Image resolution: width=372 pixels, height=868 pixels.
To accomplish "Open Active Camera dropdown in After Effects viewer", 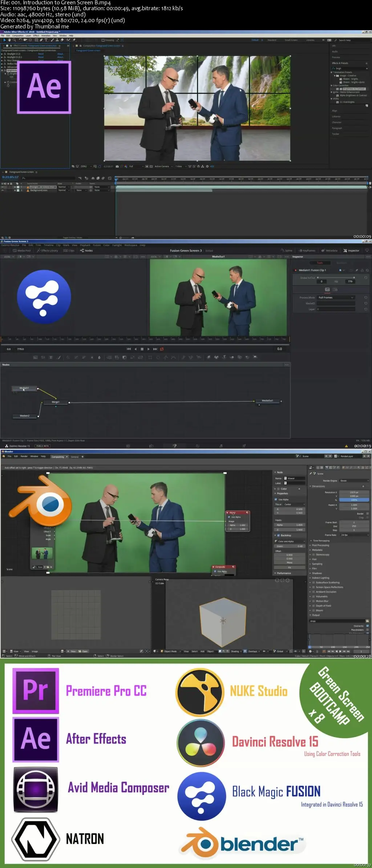I will tap(163, 167).
